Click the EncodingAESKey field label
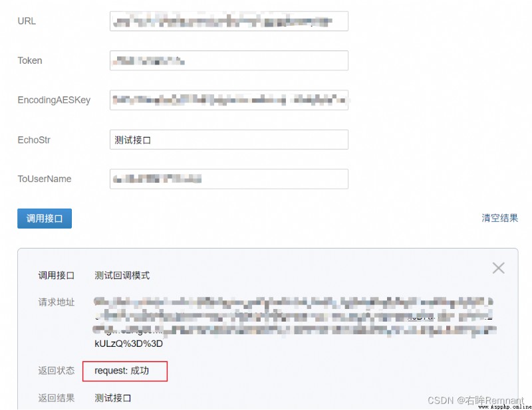The image size is (532, 410). (54, 100)
